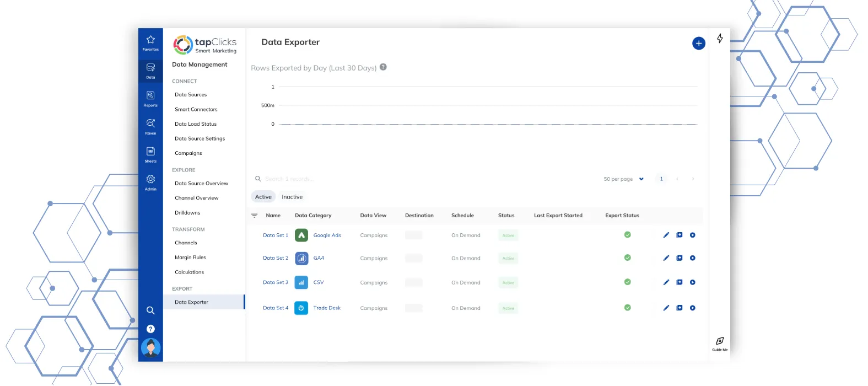Viewport: 868px width, 386px height.
Task: Open the Data Set 2 link
Action: (x=276, y=258)
